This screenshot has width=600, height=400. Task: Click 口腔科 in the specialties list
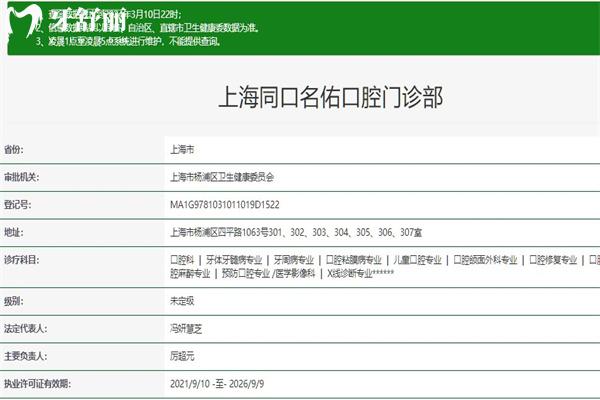tap(182, 260)
